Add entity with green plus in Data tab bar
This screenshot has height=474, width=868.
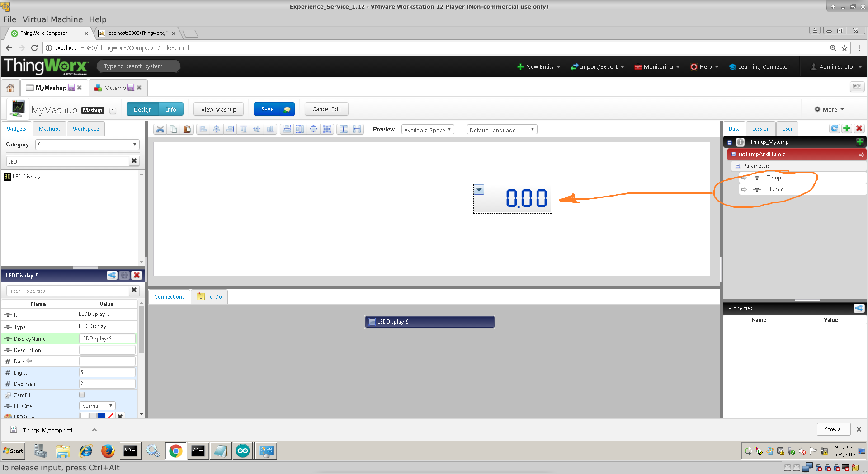coord(847,128)
